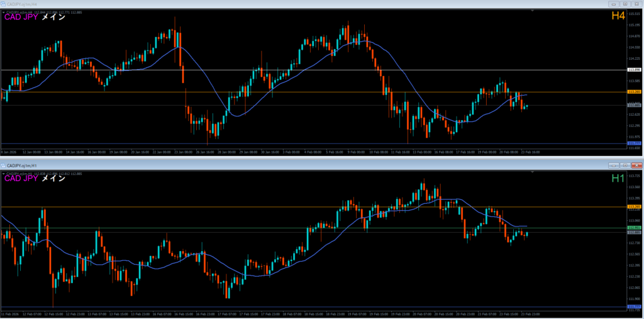Activate the CADJPY H4 window title bar
Viewport: 644px width, 319px height.
(x=252, y=4)
